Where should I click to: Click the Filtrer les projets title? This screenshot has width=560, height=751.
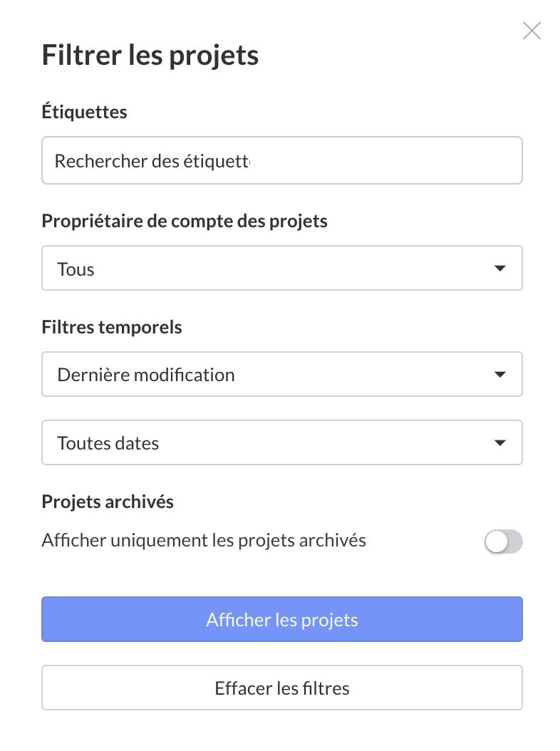point(150,55)
